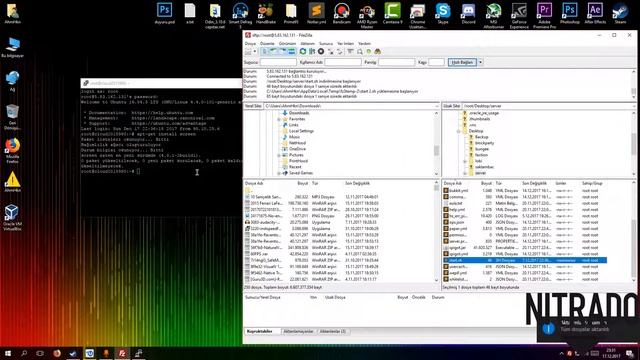Open Oracle VM VirtualBox desktop shortcut
This screenshot has height=360, width=640.
click(x=12, y=218)
